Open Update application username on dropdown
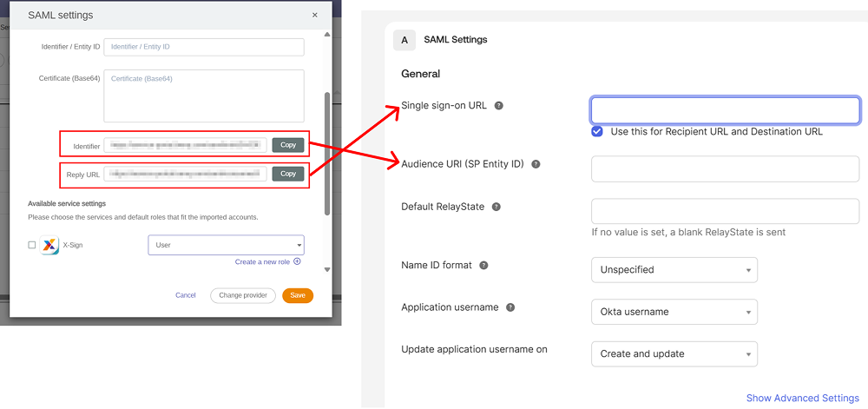Screen dimensions: 868x409 [674, 353]
